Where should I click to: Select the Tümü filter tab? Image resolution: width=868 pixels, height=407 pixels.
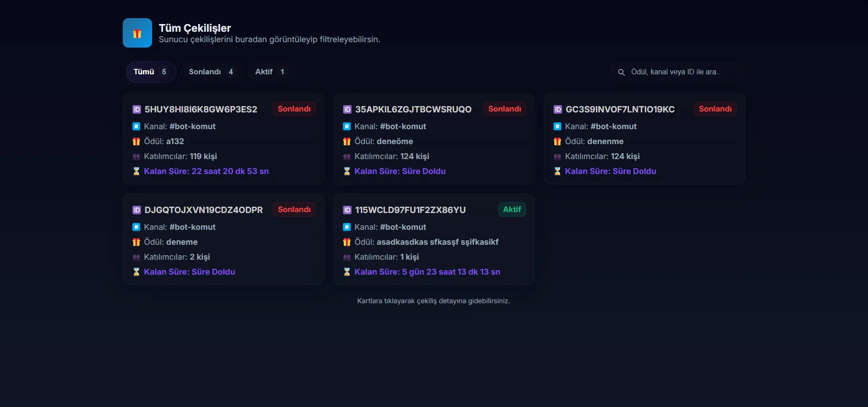151,72
